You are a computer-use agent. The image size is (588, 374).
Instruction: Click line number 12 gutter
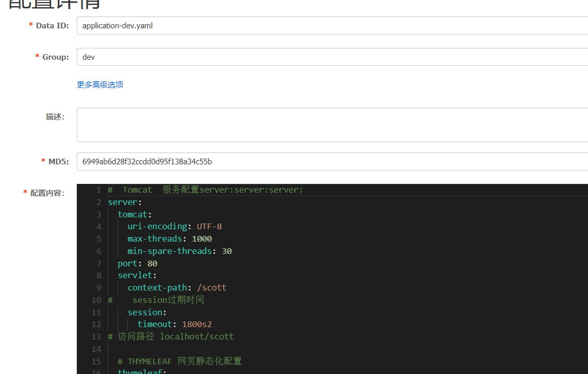tap(96, 324)
